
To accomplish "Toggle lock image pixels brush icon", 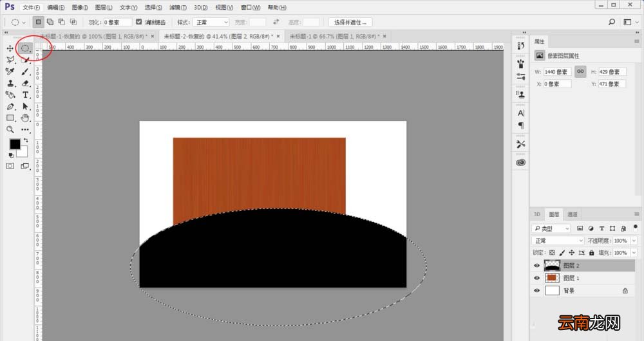I will [562, 253].
